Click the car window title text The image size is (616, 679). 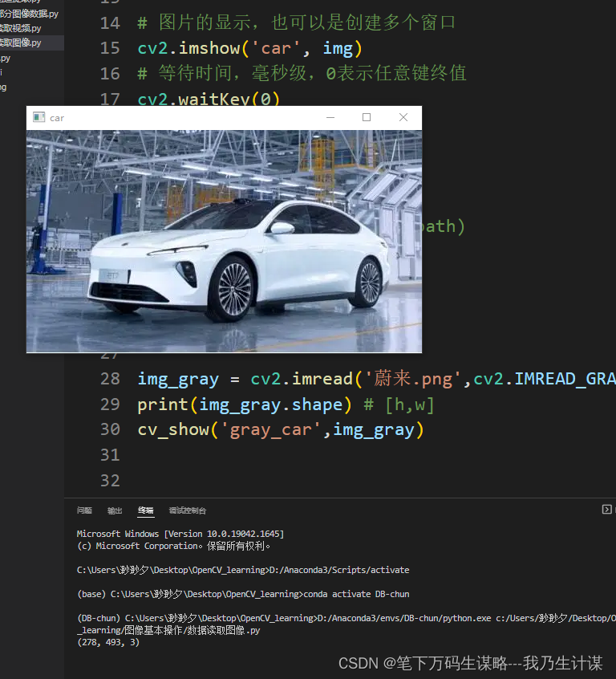[57, 118]
